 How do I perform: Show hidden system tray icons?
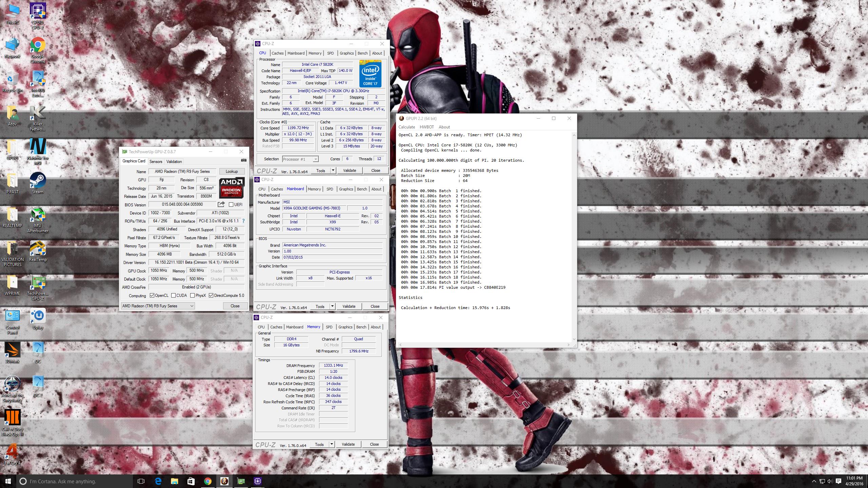[x=814, y=481]
